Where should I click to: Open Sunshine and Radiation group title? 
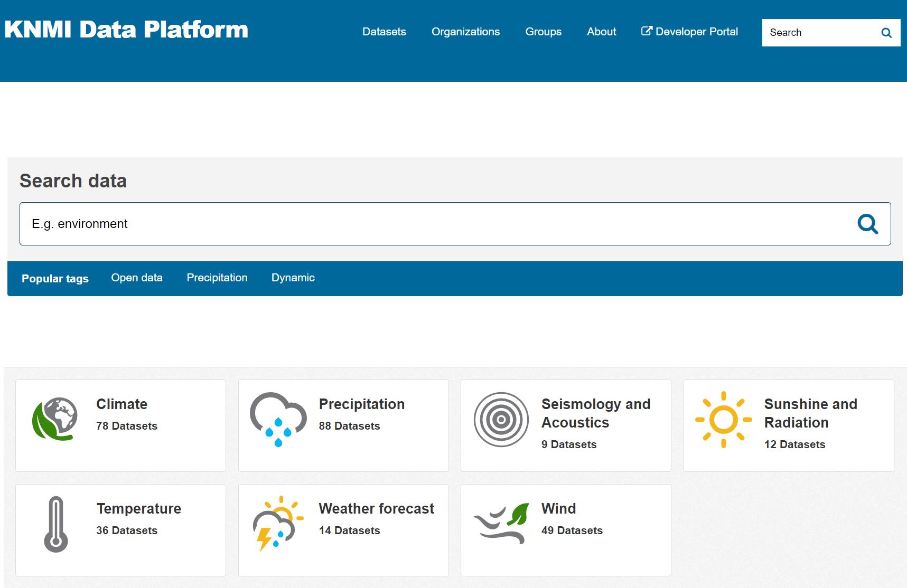coord(811,413)
